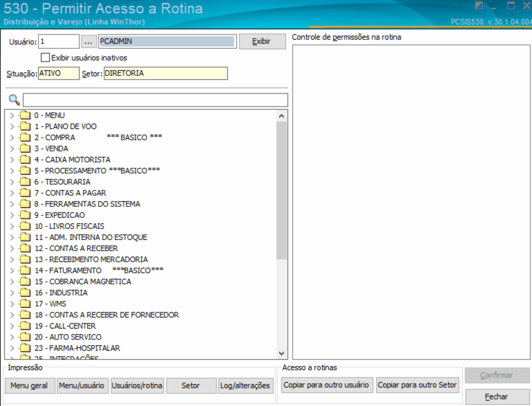This screenshot has height=406, width=532.
Task: Click the folder icon of 3 - VENDA
Action: [25, 149]
